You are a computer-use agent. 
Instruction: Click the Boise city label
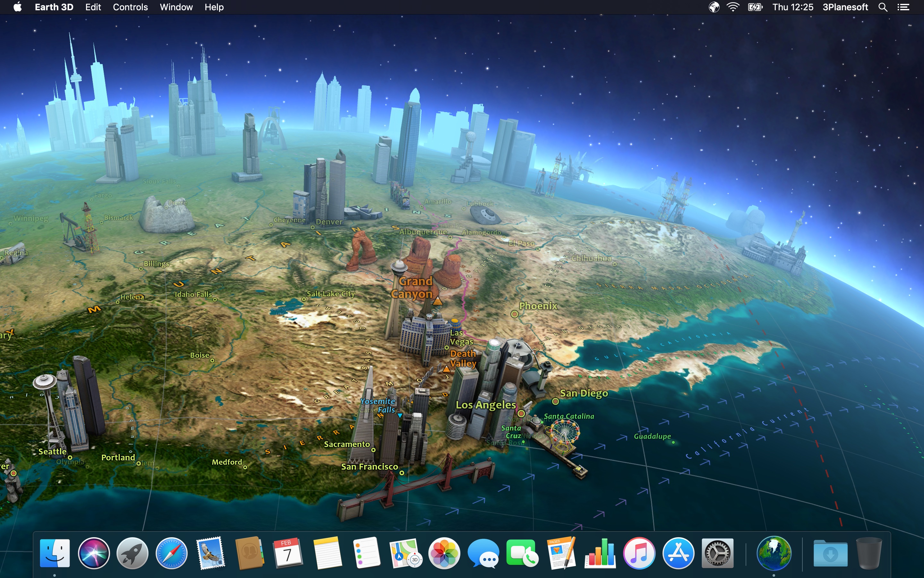coord(200,355)
